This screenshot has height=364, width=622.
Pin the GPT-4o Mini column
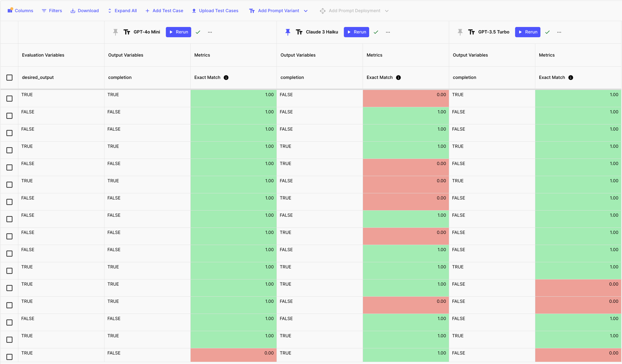(115, 32)
